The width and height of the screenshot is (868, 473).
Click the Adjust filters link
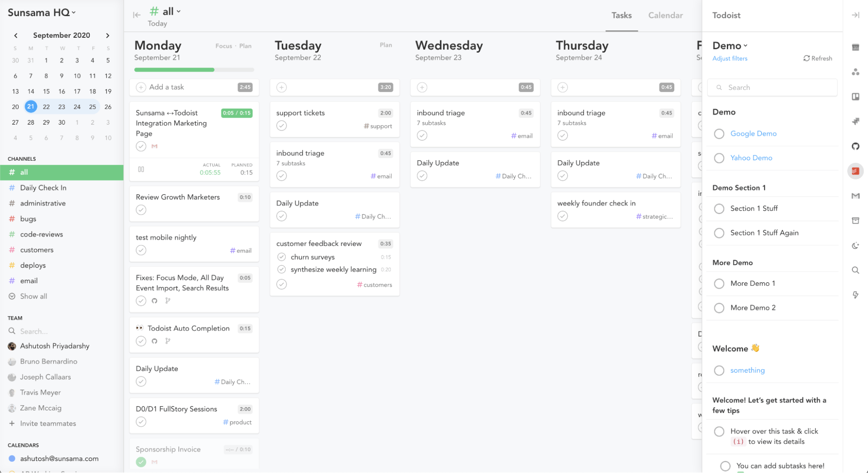[x=729, y=58]
